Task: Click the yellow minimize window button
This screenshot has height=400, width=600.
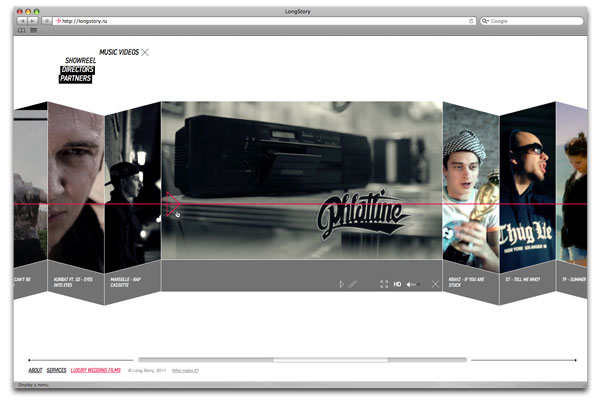Action: pyautogui.click(x=28, y=11)
